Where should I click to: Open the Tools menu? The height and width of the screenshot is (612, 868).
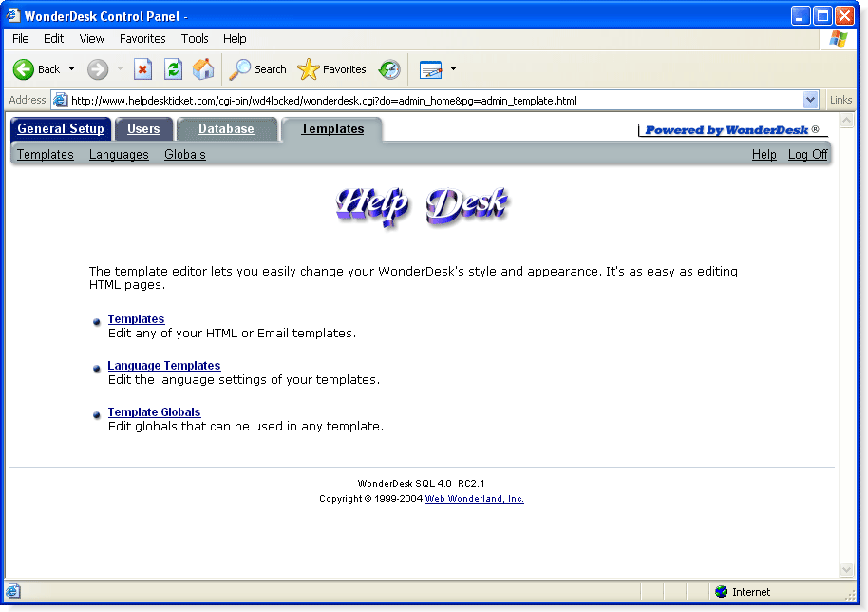coord(195,39)
